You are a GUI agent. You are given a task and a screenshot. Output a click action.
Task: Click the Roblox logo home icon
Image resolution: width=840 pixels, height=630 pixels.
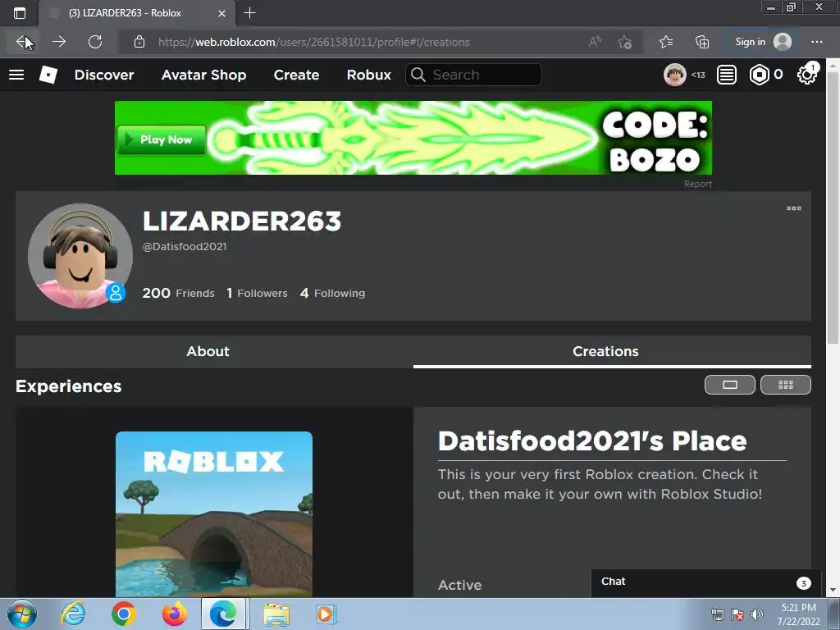[48, 75]
